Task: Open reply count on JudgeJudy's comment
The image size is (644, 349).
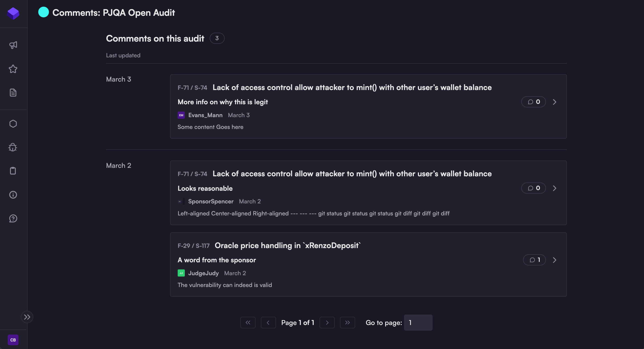Action: (x=534, y=260)
